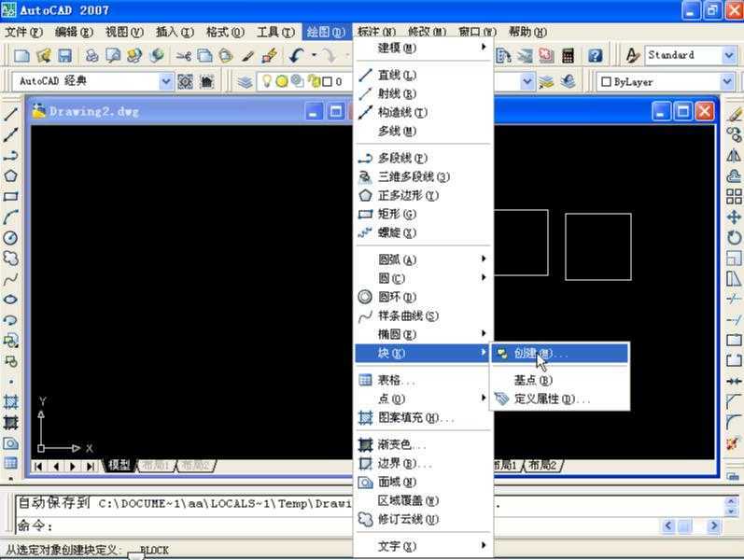The height and width of the screenshot is (560, 744).
Task: Select the Gradient tool in left toolbar
Action: [10, 423]
